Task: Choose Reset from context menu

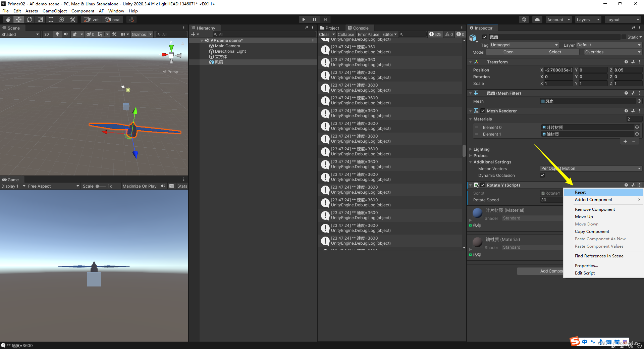Action: [603, 192]
